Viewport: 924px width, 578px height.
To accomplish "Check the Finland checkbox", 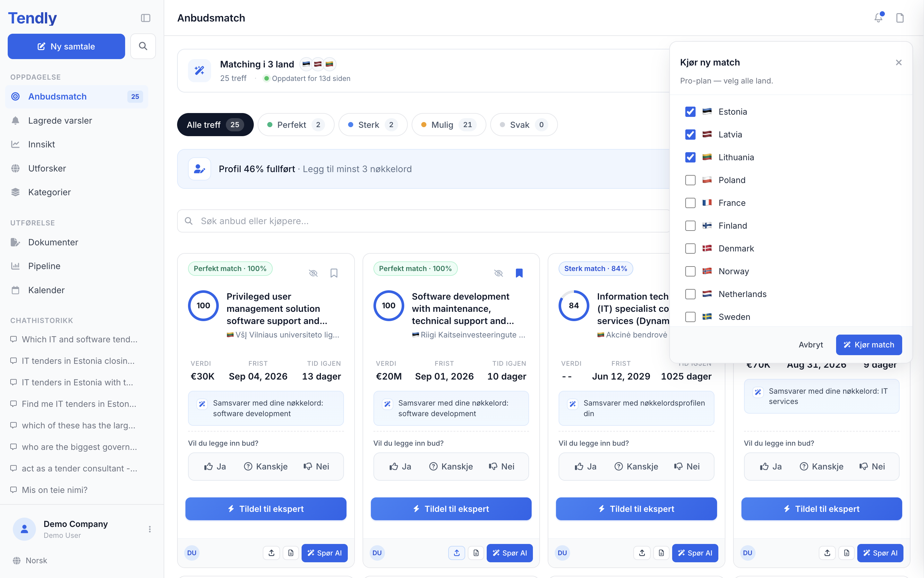I will tap(690, 225).
